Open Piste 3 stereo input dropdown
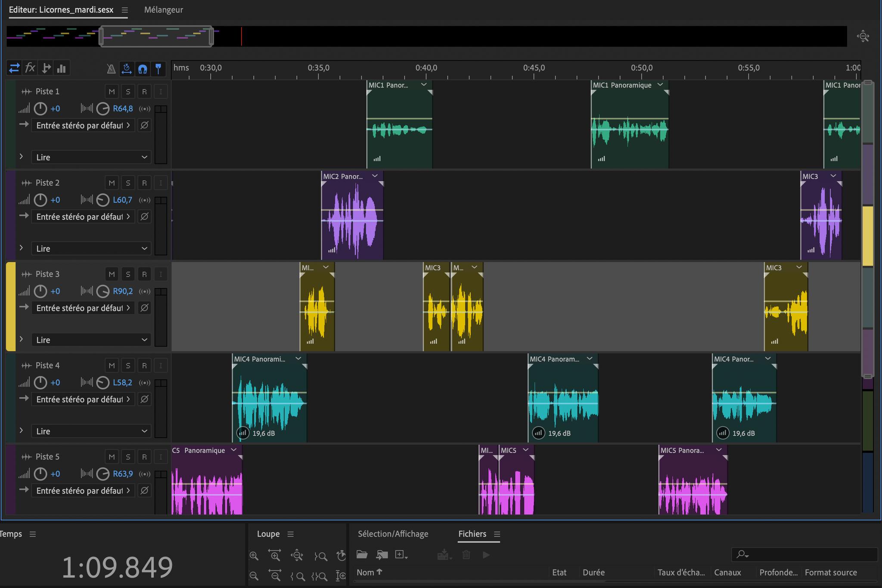 point(83,308)
